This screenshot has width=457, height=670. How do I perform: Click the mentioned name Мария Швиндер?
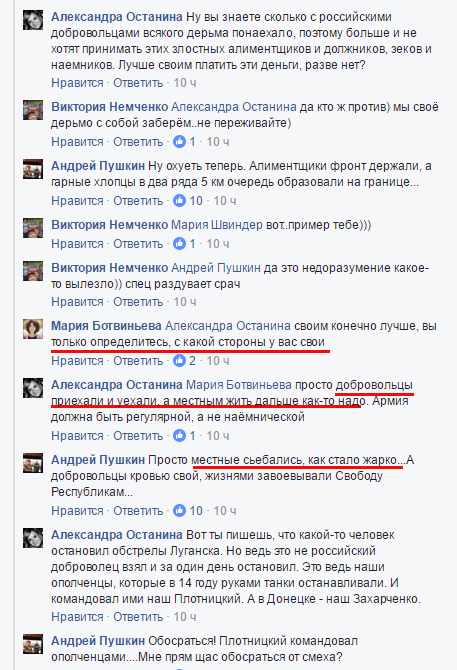point(217,225)
